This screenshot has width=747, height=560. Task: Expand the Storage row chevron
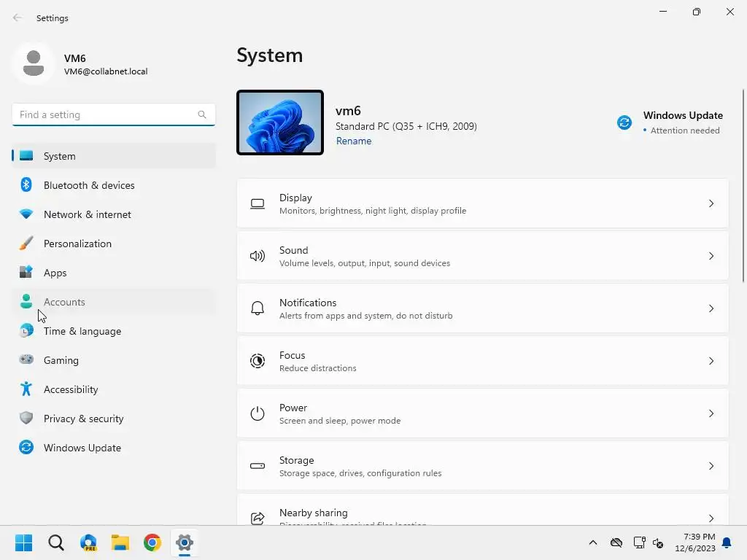(711, 466)
